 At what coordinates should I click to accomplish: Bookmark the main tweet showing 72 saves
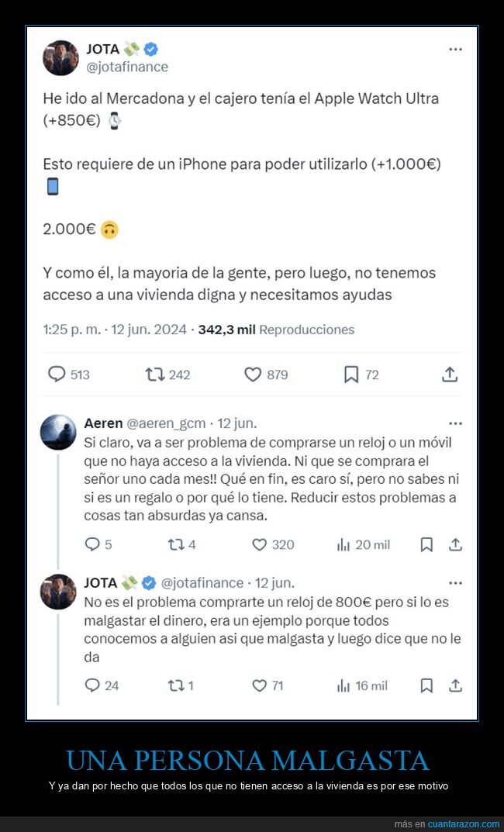pyautogui.click(x=351, y=375)
